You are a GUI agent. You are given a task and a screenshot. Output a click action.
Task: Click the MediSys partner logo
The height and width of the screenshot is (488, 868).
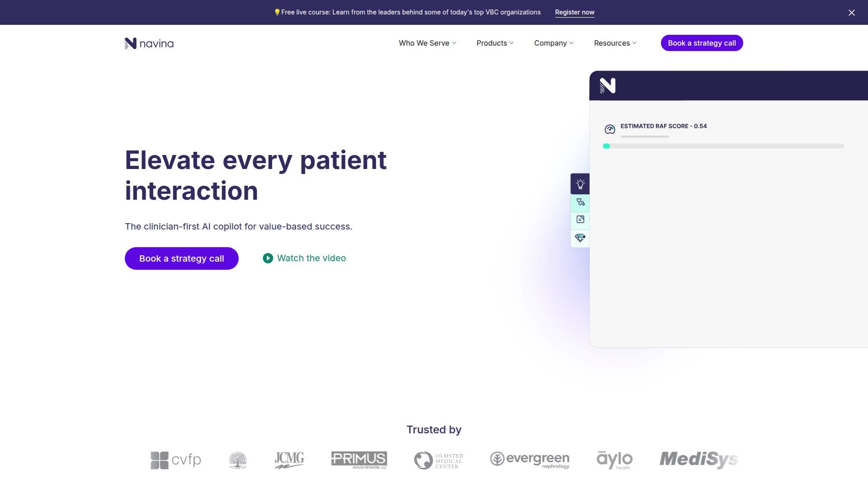pyautogui.click(x=698, y=460)
